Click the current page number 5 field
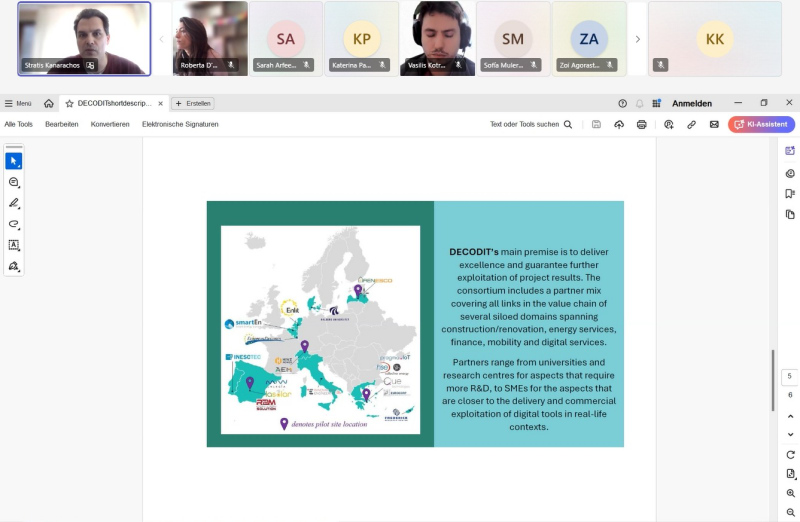800x522 pixels. pyautogui.click(x=789, y=377)
